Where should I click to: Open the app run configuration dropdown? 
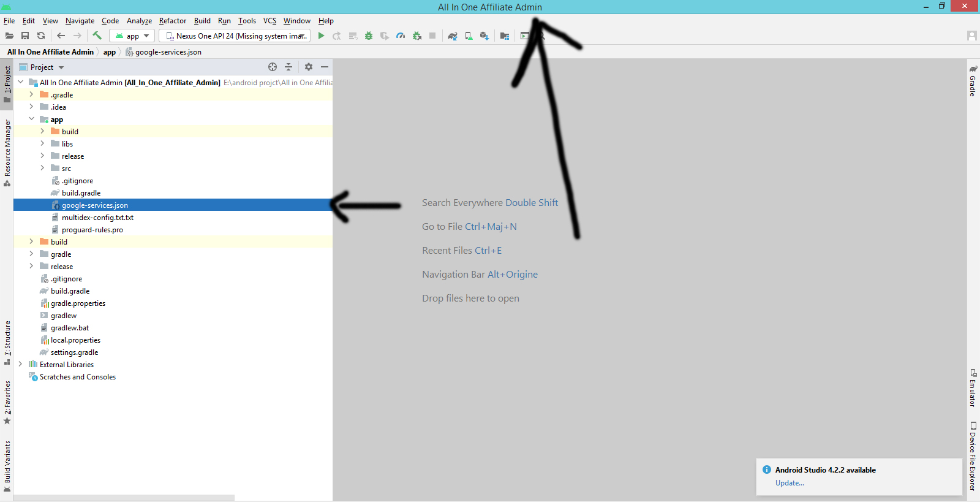(132, 36)
